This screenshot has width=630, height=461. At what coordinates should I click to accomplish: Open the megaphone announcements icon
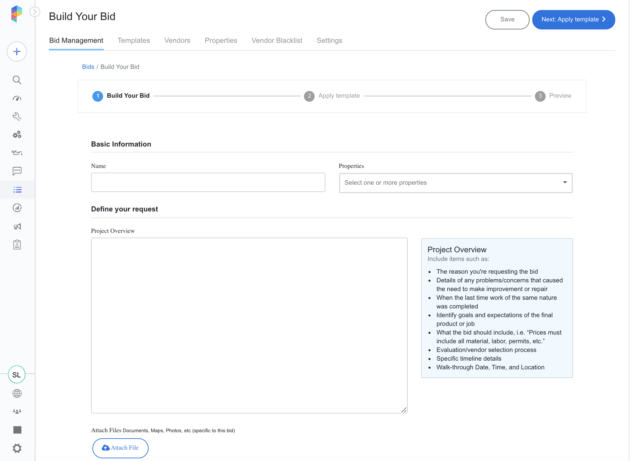click(17, 226)
